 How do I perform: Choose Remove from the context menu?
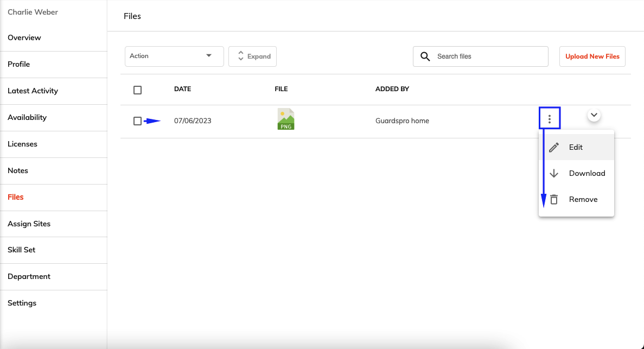576,199
